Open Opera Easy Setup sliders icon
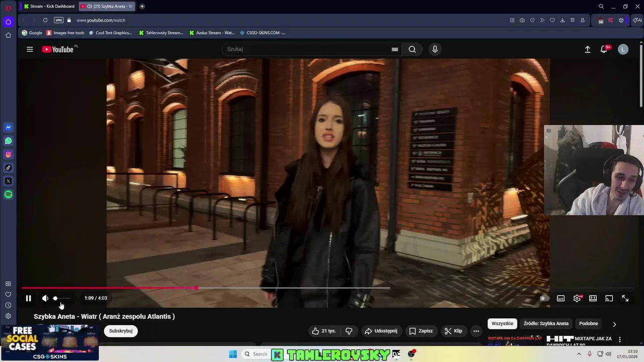 point(572,20)
